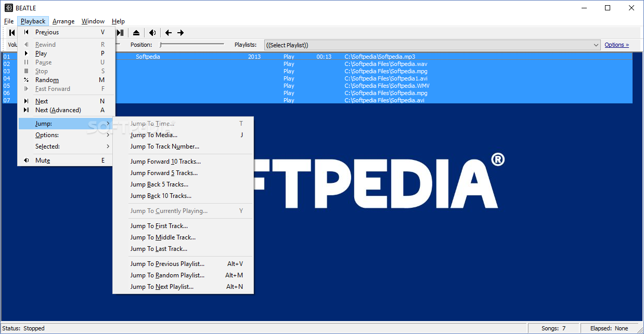Choose Jump To First Track...
Screen dimensions: 644x334
click(183, 226)
